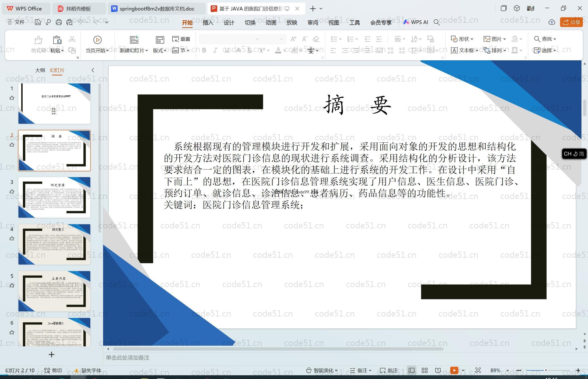The height and width of the screenshot is (379, 588).
Task: Open font size combo box
Action: 273,39
